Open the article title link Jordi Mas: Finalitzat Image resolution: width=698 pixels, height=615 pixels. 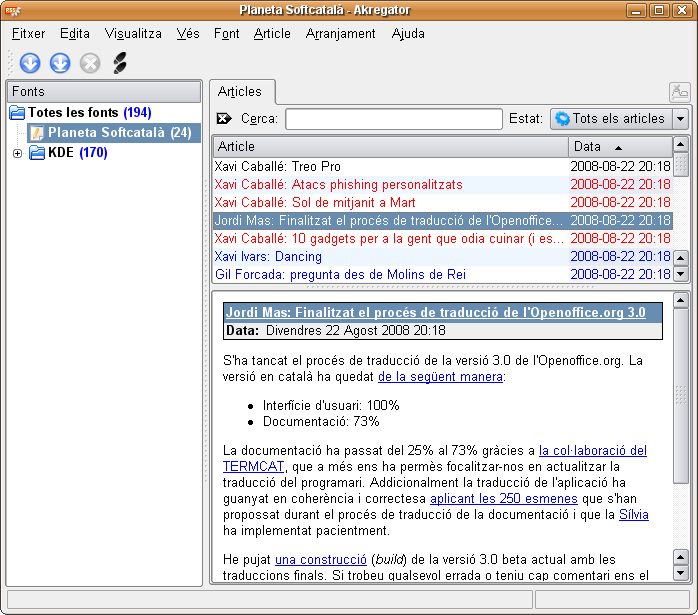tap(435, 312)
